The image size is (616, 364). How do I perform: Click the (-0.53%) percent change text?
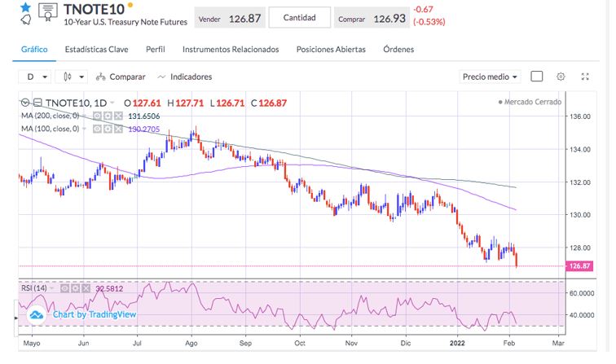pos(429,22)
